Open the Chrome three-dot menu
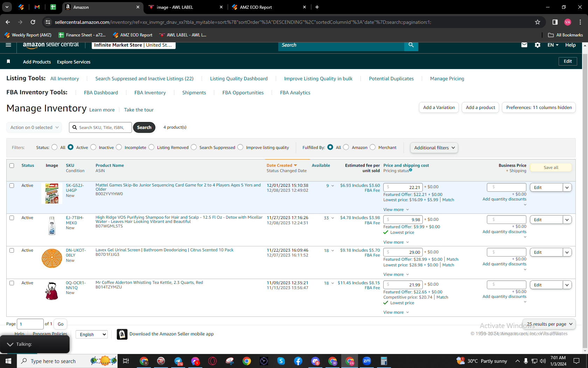 click(x=580, y=22)
